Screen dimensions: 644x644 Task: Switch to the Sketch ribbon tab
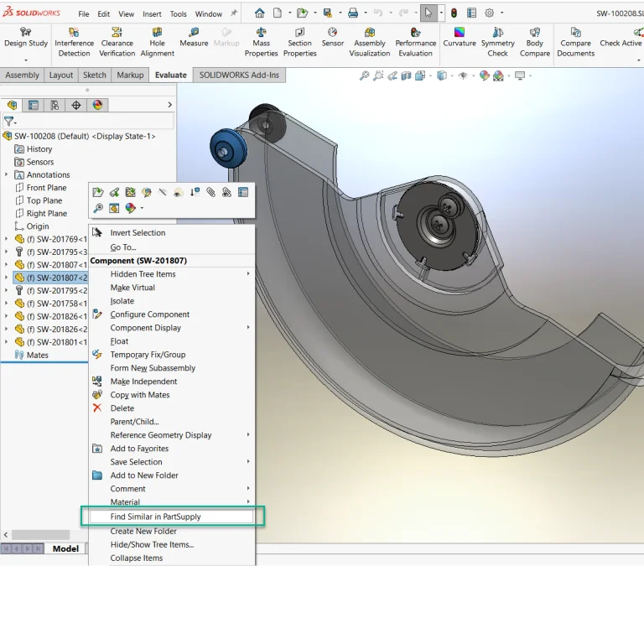[95, 75]
